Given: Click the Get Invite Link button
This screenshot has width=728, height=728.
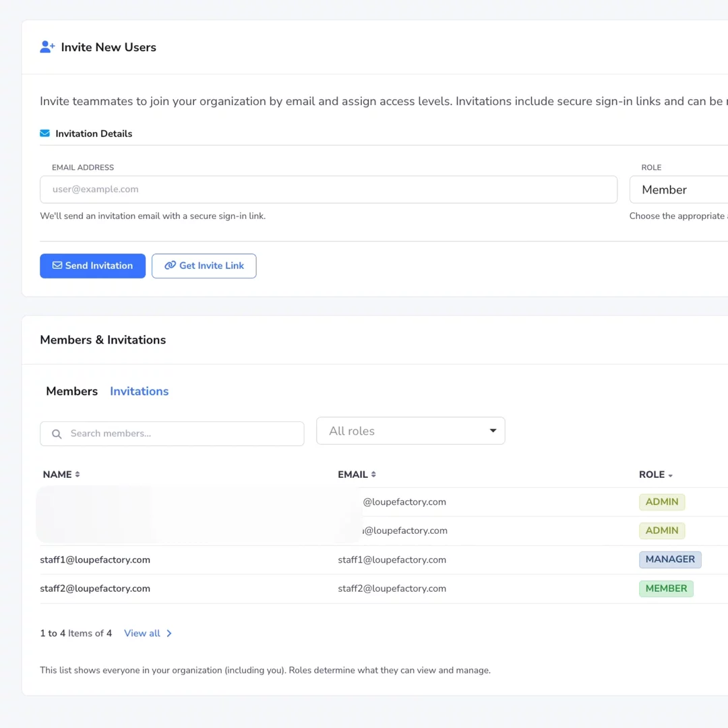Looking at the screenshot, I should click(204, 266).
